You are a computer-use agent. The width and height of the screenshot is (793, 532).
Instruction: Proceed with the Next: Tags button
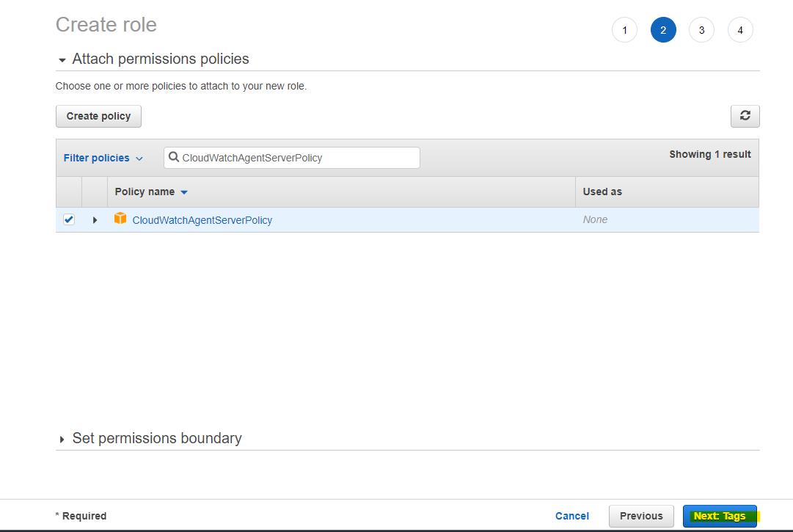tap(720, 515)
